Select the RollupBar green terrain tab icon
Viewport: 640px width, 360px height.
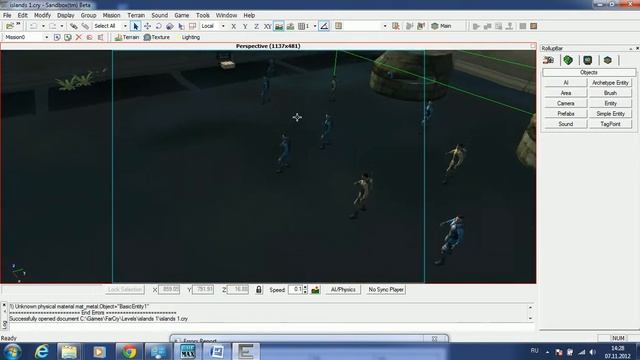pos(568,60)
